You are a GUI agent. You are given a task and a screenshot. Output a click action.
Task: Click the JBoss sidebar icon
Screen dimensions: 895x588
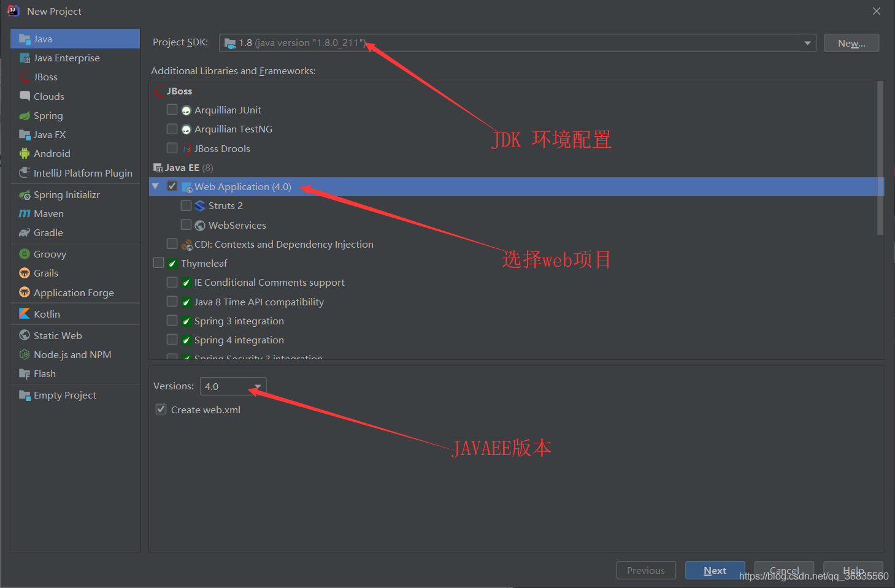tap(25, 77)
